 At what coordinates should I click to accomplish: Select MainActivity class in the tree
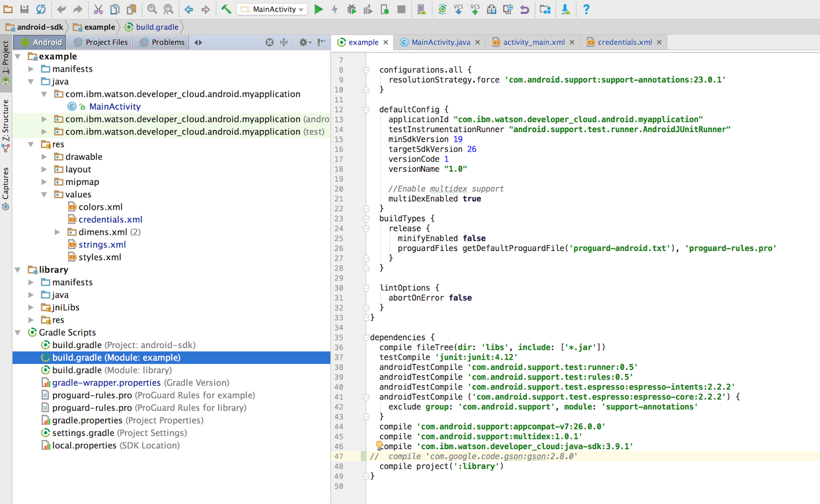click(x=115, y=107)
